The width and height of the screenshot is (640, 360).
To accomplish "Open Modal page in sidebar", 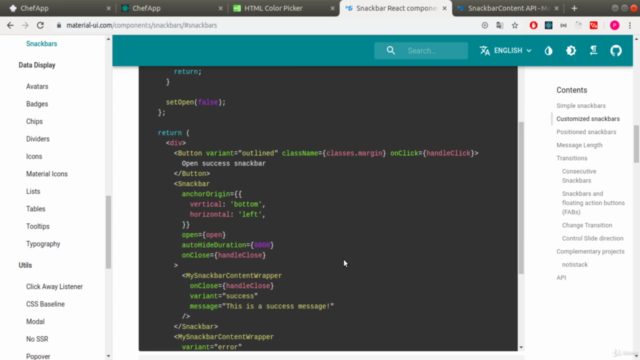I will coord(36,322).
